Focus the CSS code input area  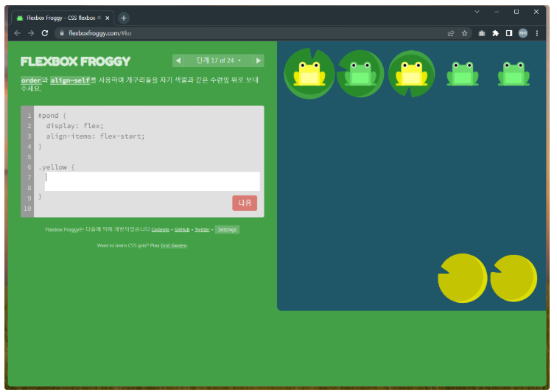[152, 181]
